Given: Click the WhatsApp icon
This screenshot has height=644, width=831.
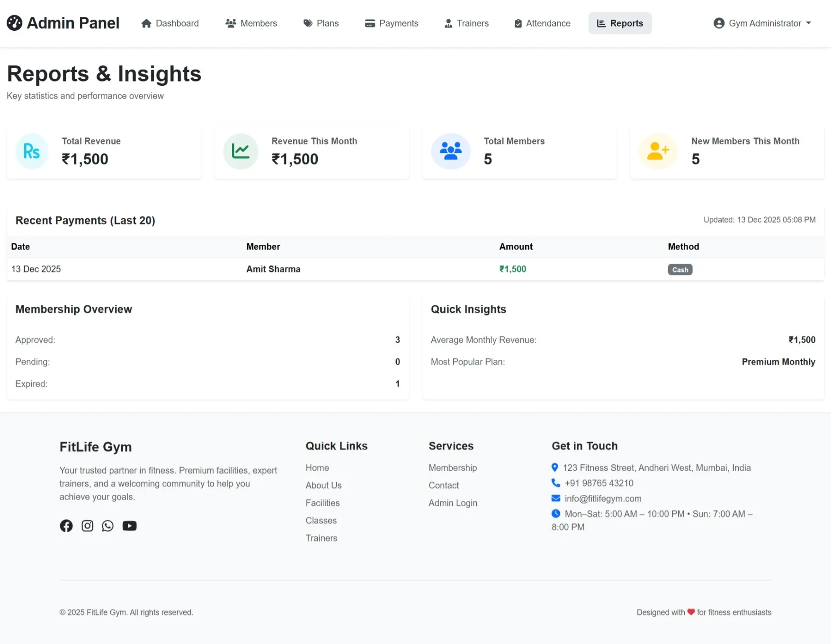Looking at the screenshot, I should pos(107,526).
